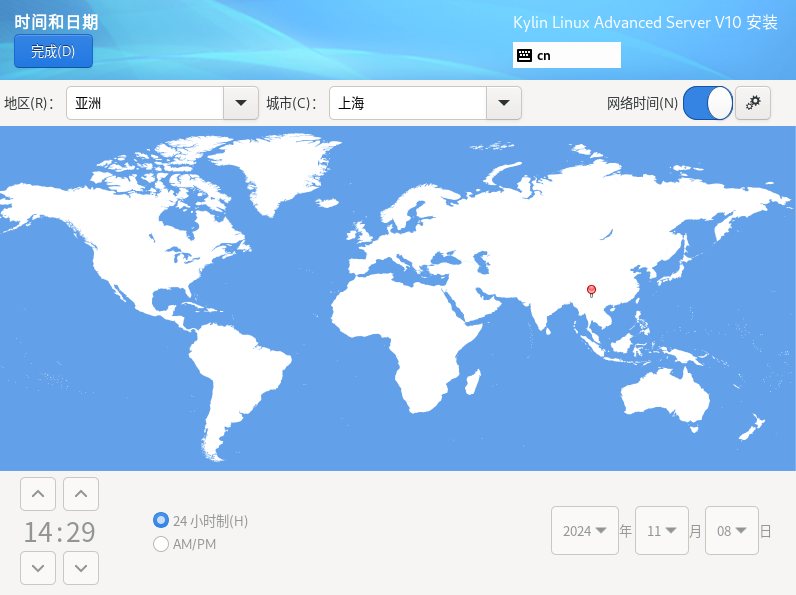Image resolution: width=796 pixels, height=595 pixels.
Task: Open the cn keyboard layout indicator
Action: (x=567, y=55)
